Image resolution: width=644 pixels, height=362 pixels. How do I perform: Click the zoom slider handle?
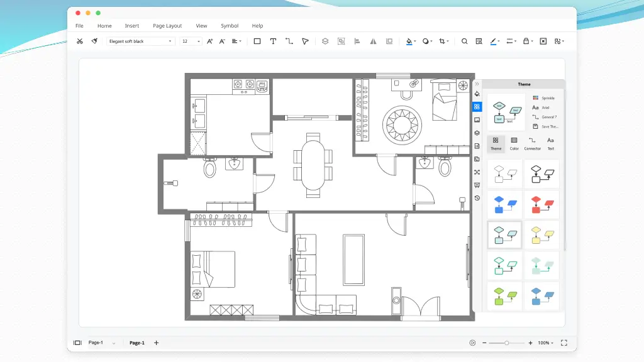(506, 343)
